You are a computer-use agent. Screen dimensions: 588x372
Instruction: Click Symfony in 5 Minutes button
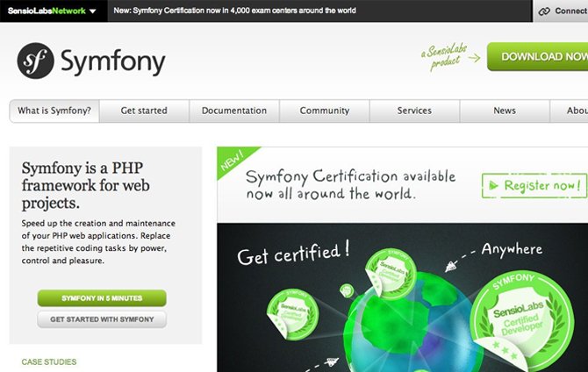102,298
